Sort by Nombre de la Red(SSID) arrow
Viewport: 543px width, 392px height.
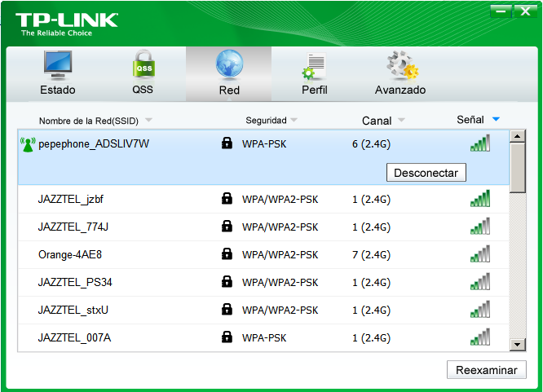(148, 120)
